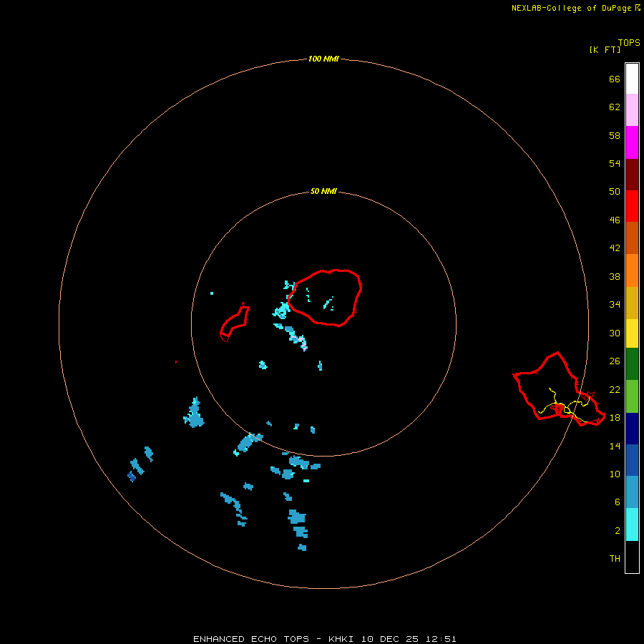Pick the light green legend band

pos(632,396)
